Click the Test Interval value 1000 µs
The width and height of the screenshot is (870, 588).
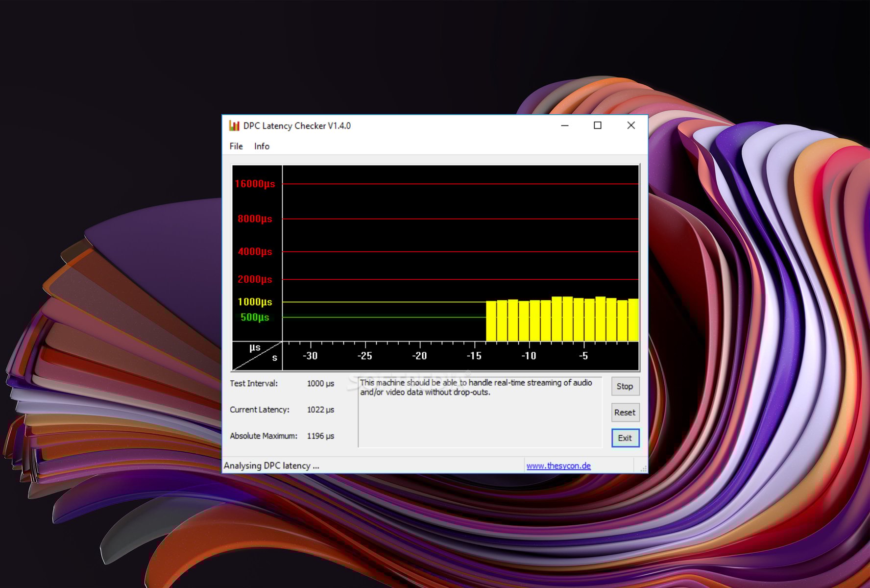coord(320,383)
